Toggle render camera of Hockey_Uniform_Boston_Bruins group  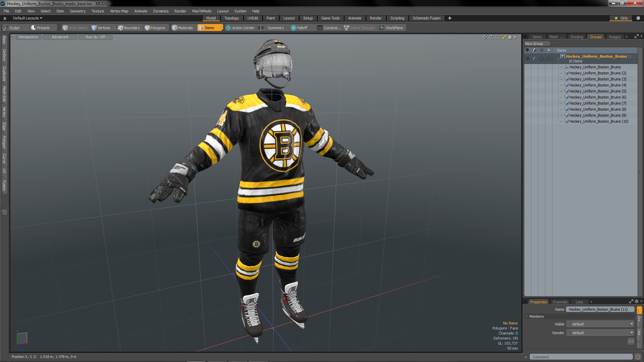coord(534,59)
